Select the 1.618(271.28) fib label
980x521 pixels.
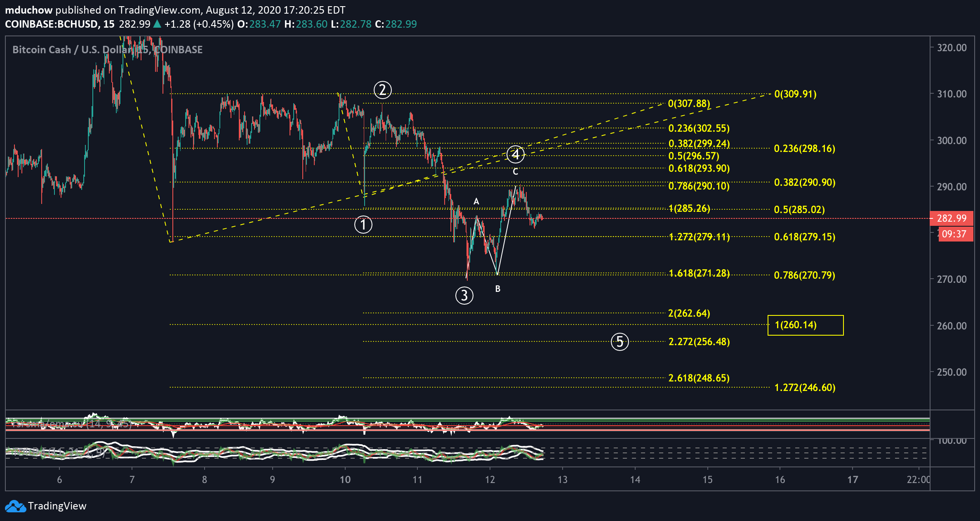coord(699,273)
